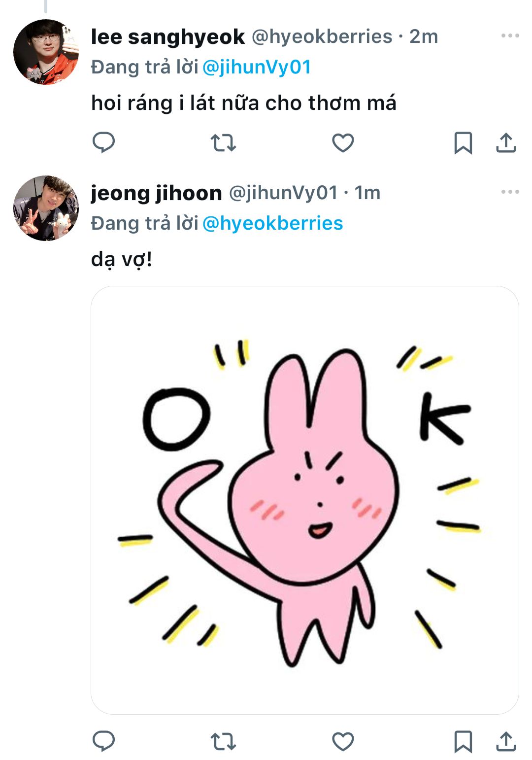532x760 pixels.
Task: Retweet jeong jihoon's tweet
Action: 223,741
